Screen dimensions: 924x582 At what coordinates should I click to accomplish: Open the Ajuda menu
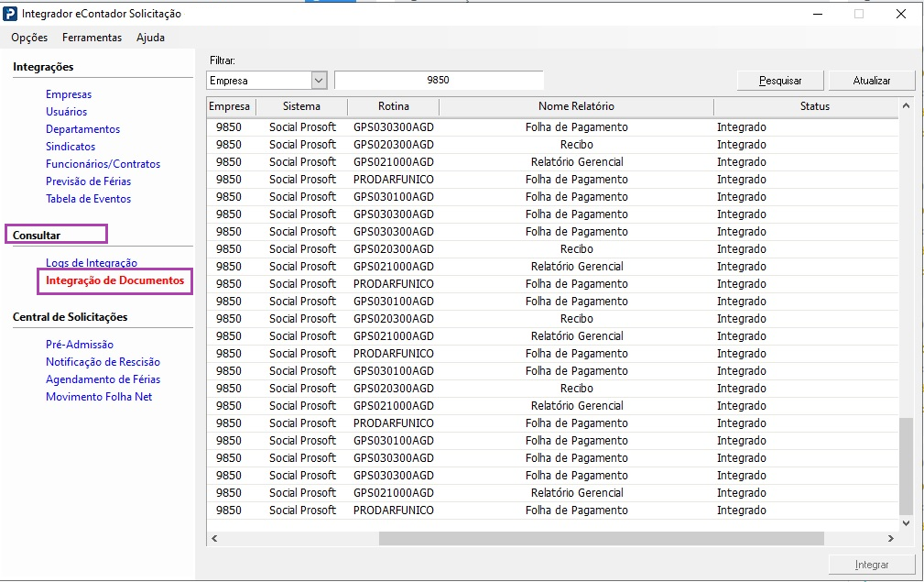(x=150, y=38)
